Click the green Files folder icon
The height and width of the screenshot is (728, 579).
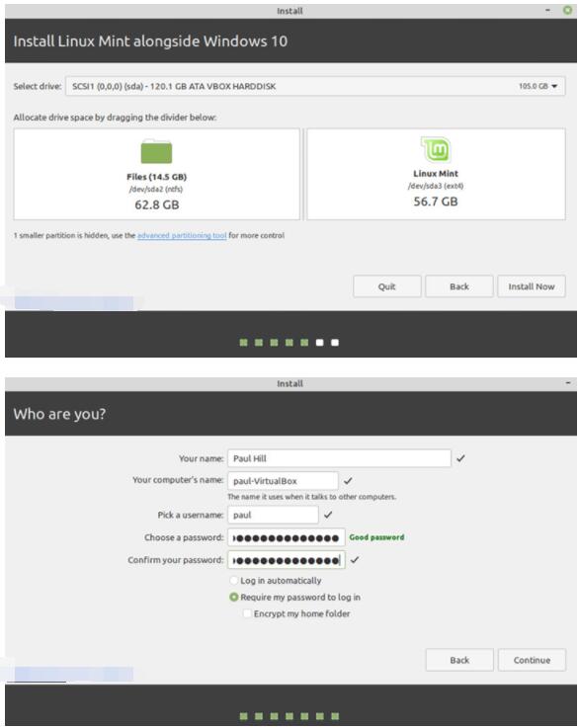(156, 151)
